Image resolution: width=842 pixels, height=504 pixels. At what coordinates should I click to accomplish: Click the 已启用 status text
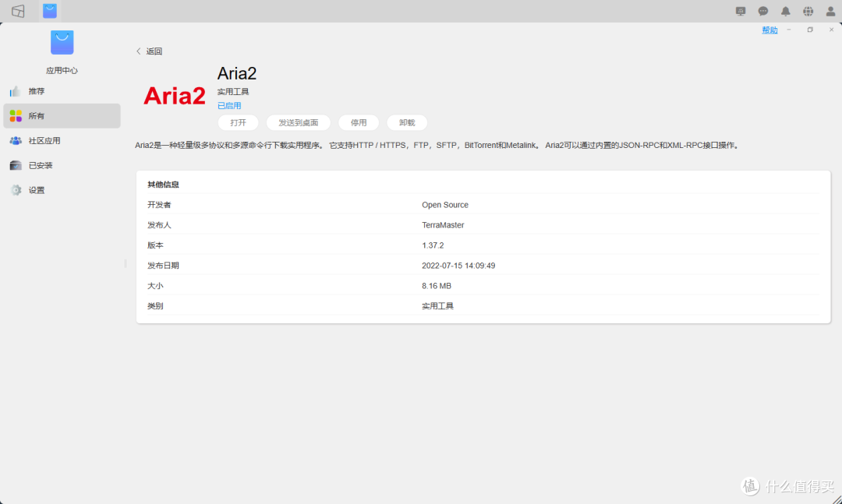229,106
